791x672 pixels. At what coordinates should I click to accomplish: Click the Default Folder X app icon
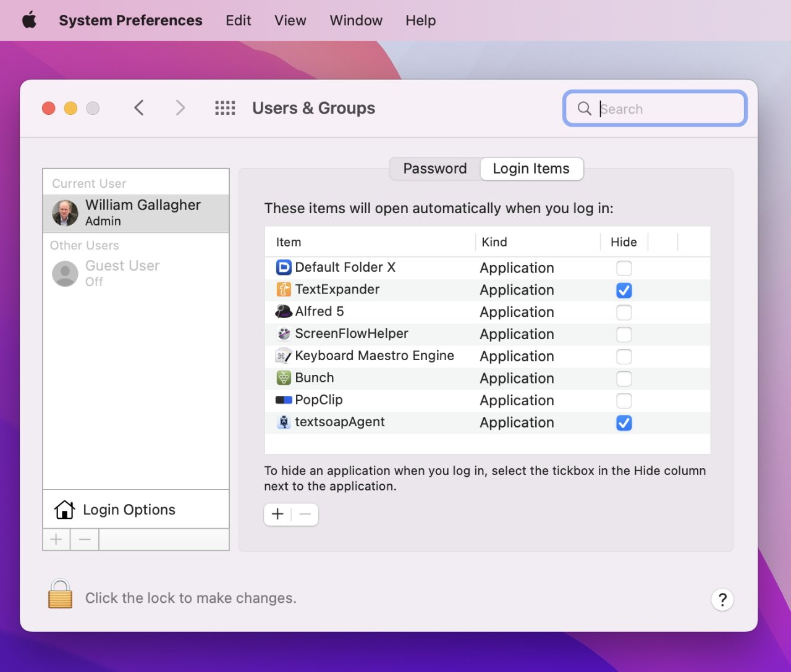pos(283,267)
